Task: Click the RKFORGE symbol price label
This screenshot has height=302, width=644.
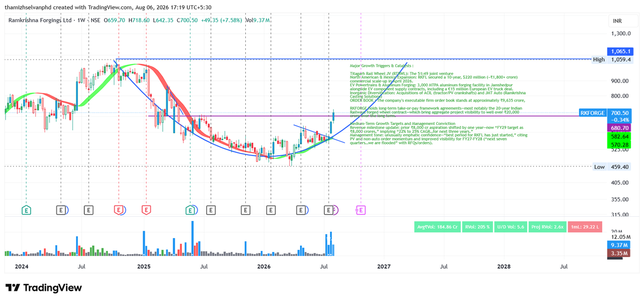Action: [592, 113]
